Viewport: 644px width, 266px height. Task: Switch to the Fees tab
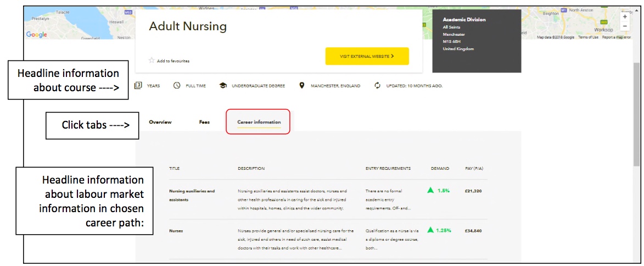(205, 122)
